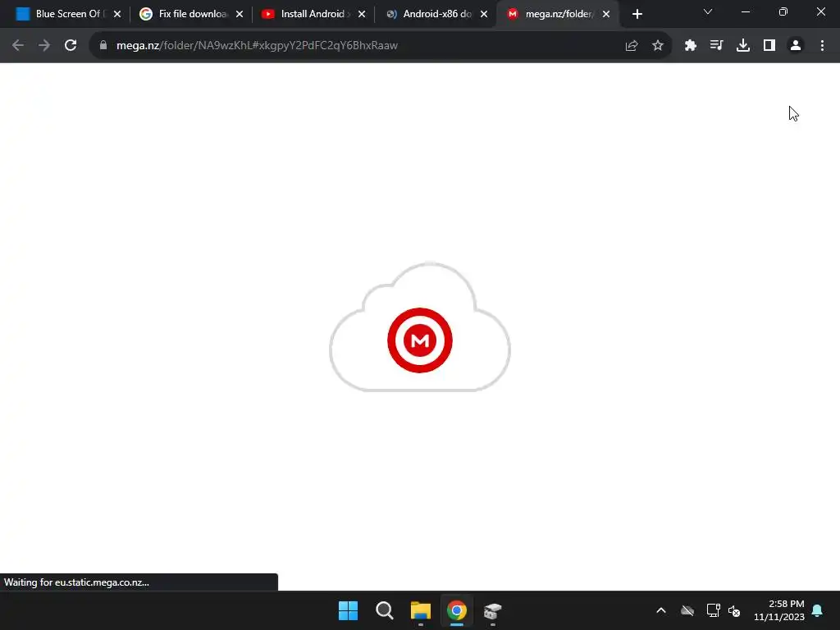Show Chrome downloads
840x630 pixels.
743,46
